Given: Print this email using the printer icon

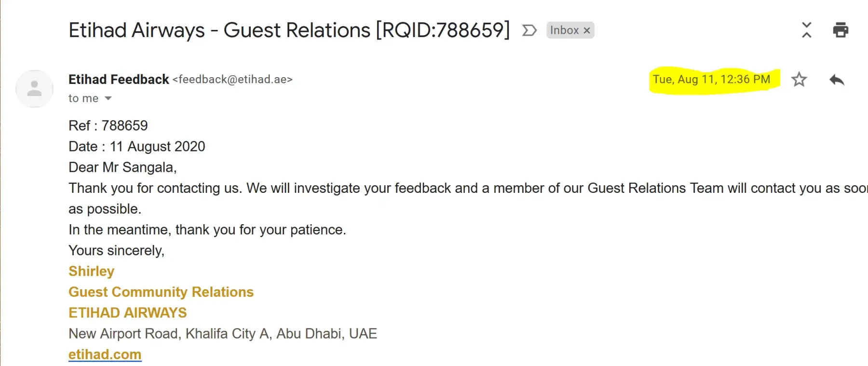Looking at the screenshot, I should tap(841, 30).
